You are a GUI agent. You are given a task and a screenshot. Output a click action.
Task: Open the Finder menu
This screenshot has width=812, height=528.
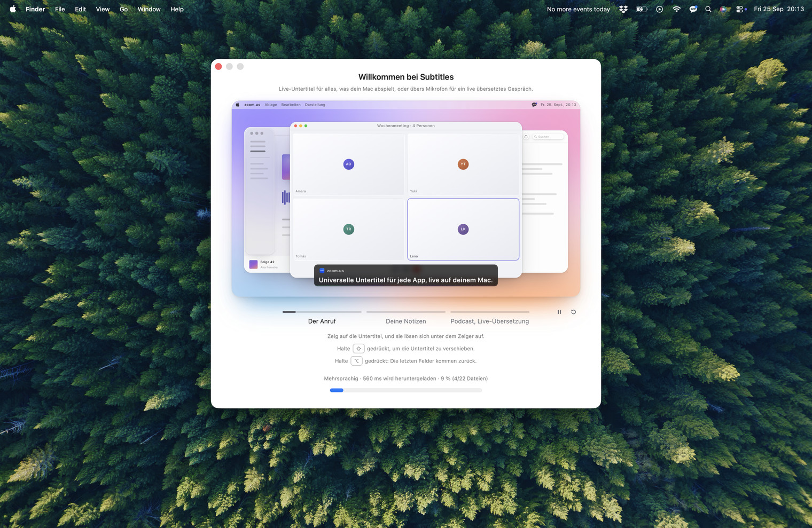(35, 9)
